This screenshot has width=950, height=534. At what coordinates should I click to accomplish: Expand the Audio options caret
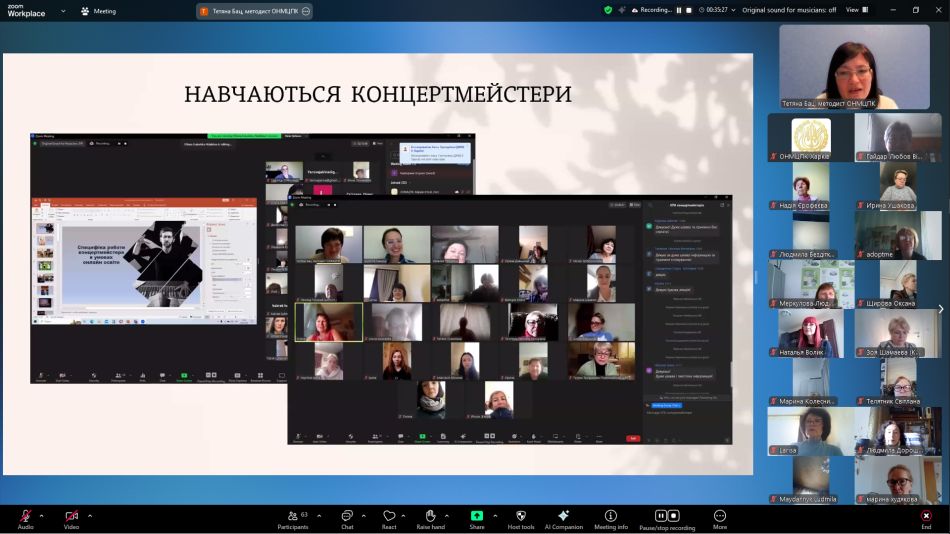(41, 516)
